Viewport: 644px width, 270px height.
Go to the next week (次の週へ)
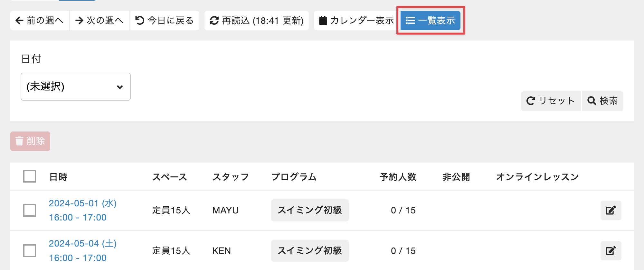(x=99, y=21)
